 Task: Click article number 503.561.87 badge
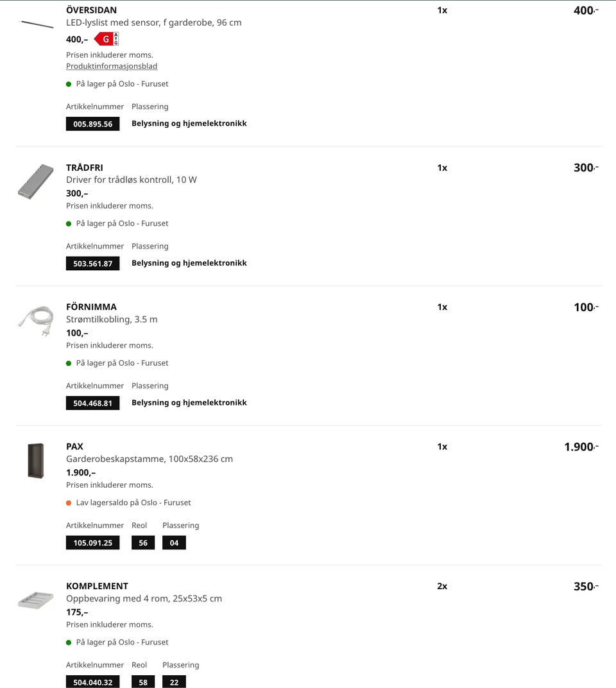pyautogui.click(x=92, y=263)
